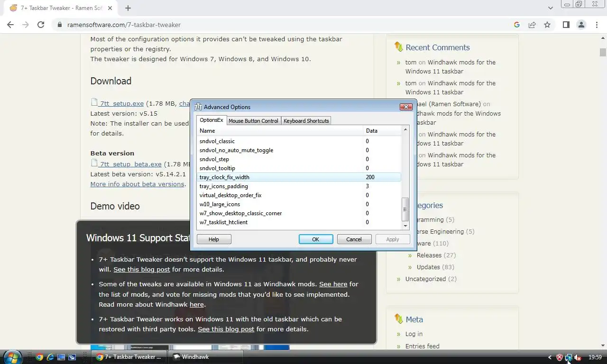
Task: Select the sndvol_classic option
Action: click(x=299, y=141)
